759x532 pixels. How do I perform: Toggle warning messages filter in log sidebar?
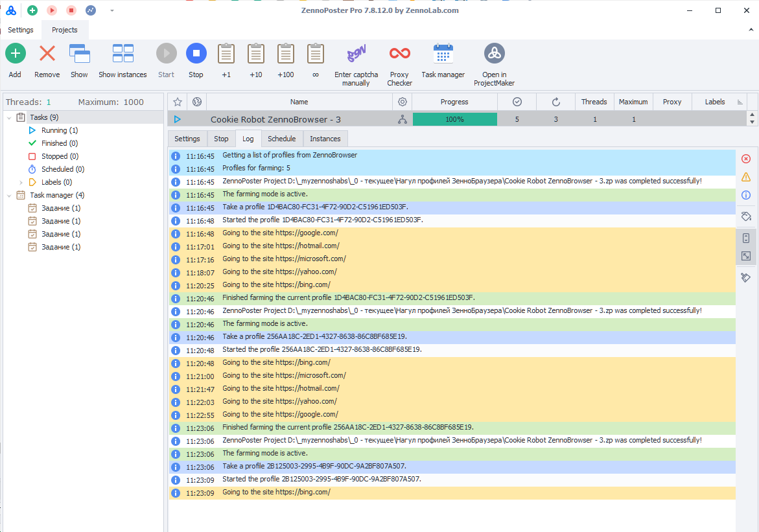pyautogui.click(x=745, y=177)
